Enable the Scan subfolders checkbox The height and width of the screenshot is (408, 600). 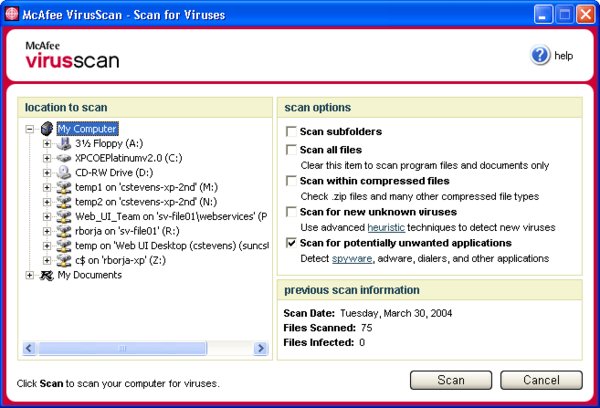(291, 132)
